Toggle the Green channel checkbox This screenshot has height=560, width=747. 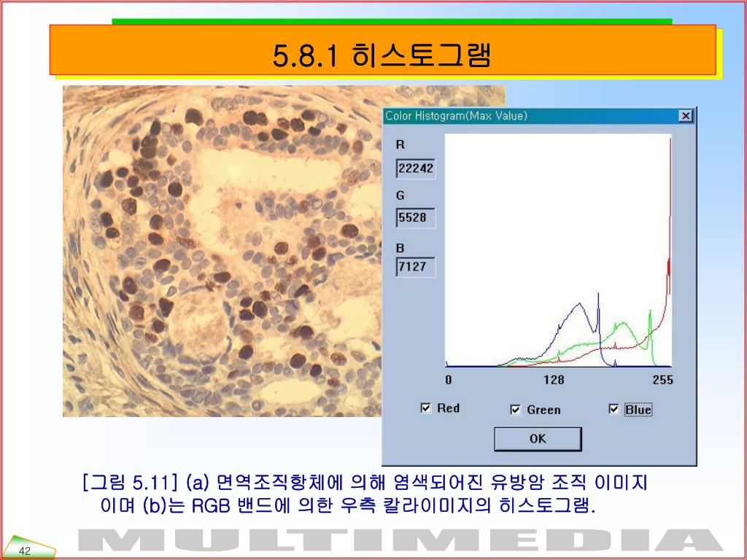pyautogui.click(x=516, y=410)
